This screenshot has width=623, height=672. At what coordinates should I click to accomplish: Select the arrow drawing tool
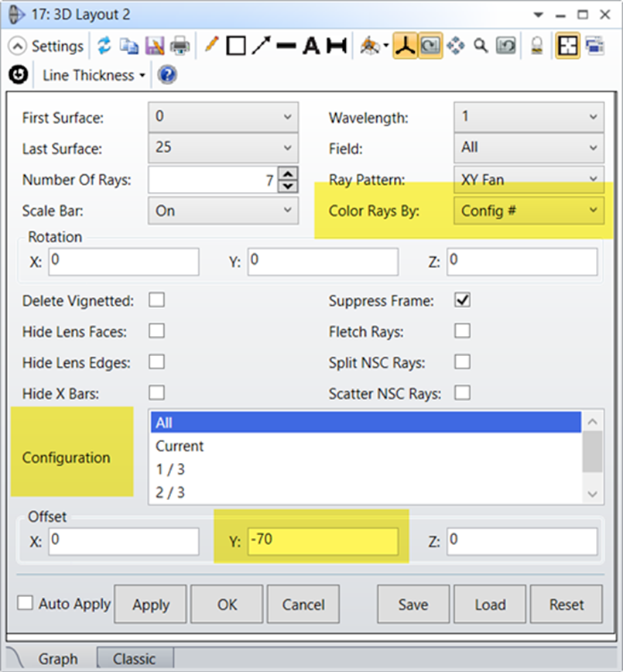(x=261, y=46)
